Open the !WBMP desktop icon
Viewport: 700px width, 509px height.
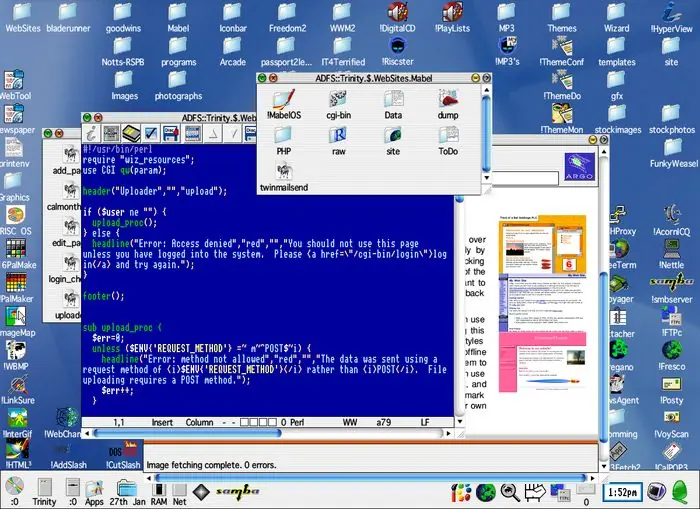click(x=16, y=356)
